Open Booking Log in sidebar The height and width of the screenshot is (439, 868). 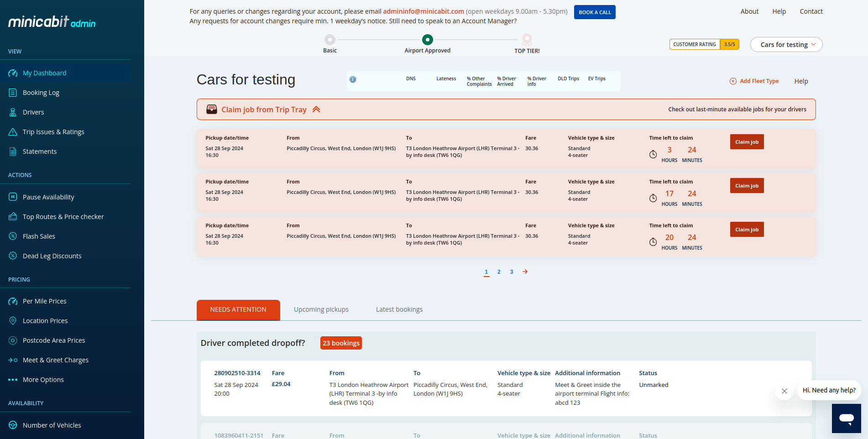[x=41, y=93]
